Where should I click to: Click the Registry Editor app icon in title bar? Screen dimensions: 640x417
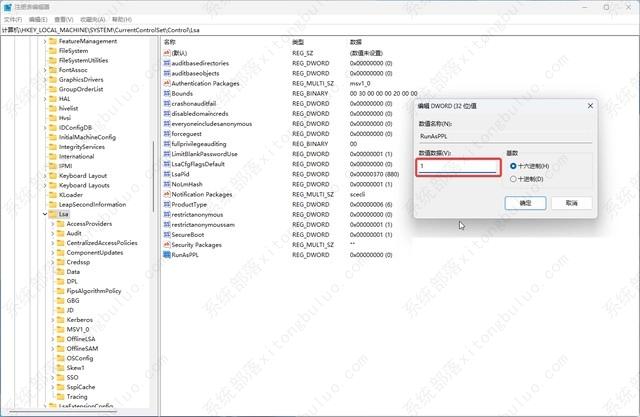point(8,7)
